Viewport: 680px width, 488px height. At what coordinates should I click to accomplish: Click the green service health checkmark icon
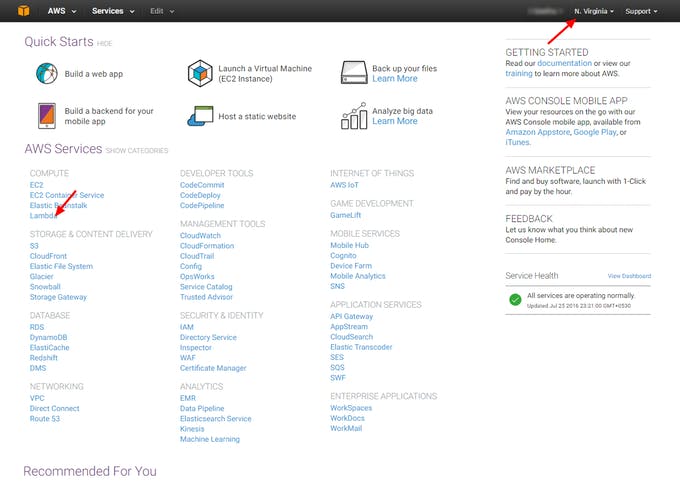tap(515, 300)
